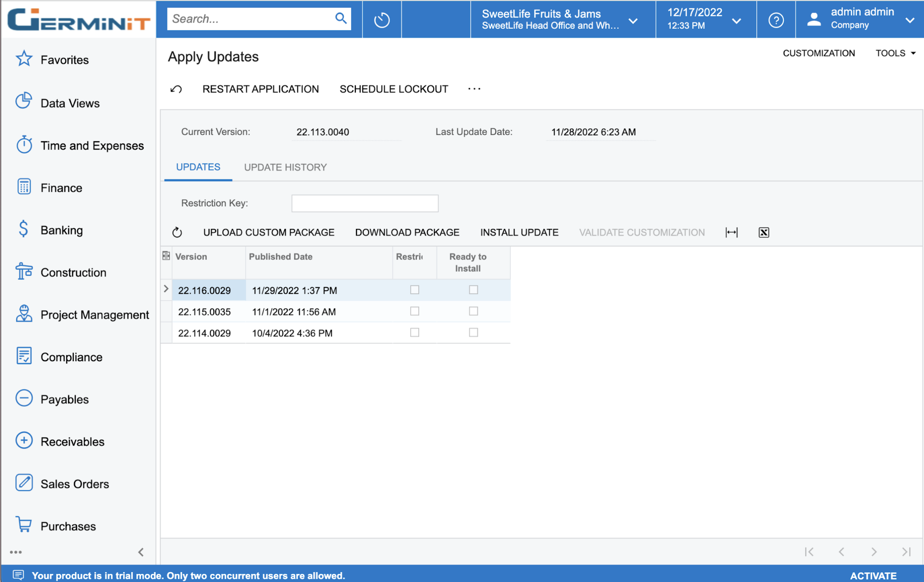Expand row details for version 22.116.0029
Image resolution: width=924 pixels, height=582 pixels.
coord(166,289)
